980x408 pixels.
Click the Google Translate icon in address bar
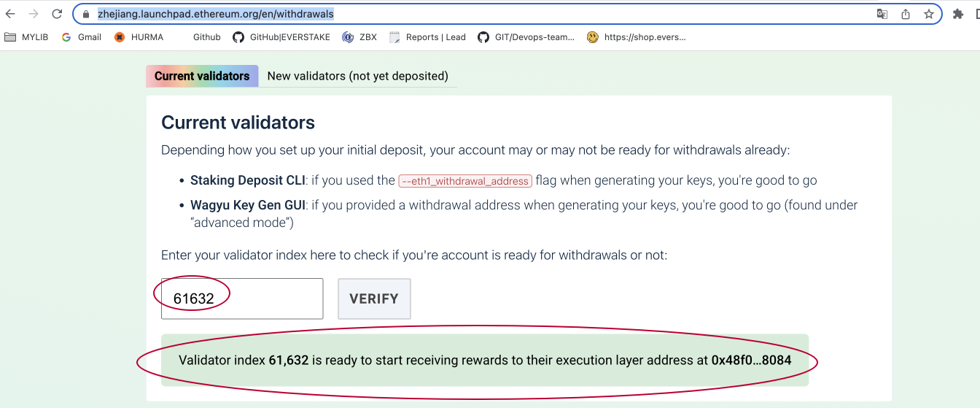coord(882,14)
